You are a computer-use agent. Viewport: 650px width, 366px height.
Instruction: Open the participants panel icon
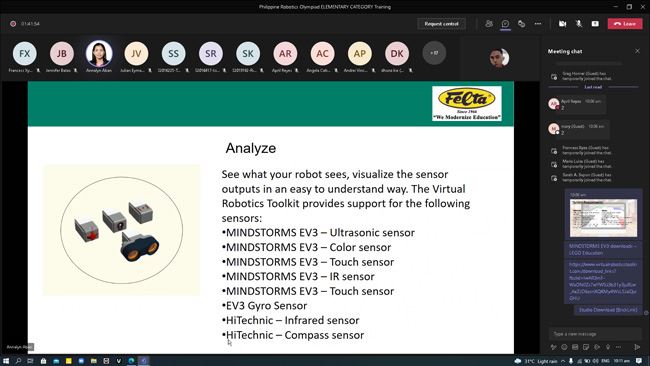(489, 24)
